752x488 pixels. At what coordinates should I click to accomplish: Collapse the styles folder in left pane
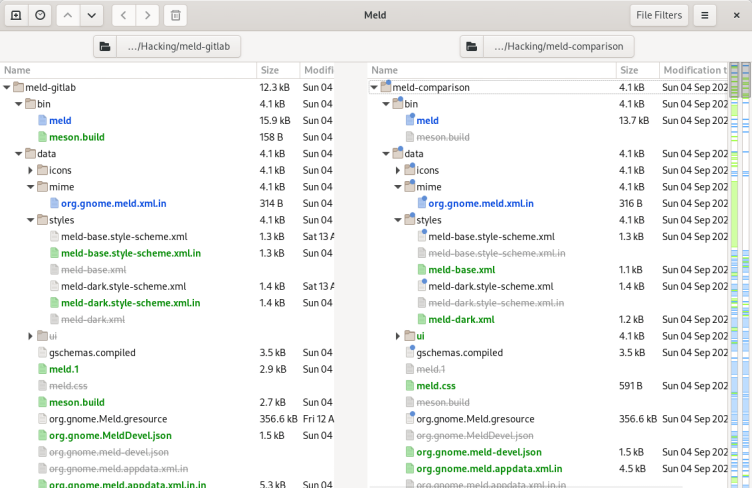tap(31, 220)
